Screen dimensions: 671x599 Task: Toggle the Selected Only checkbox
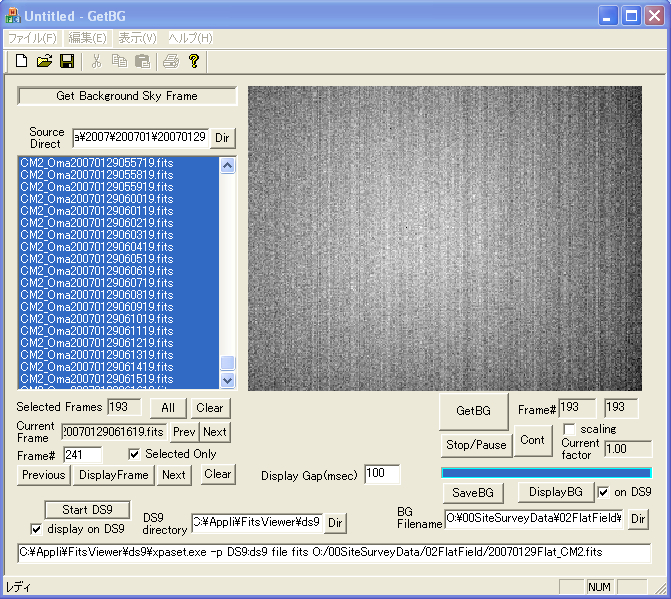135,454
